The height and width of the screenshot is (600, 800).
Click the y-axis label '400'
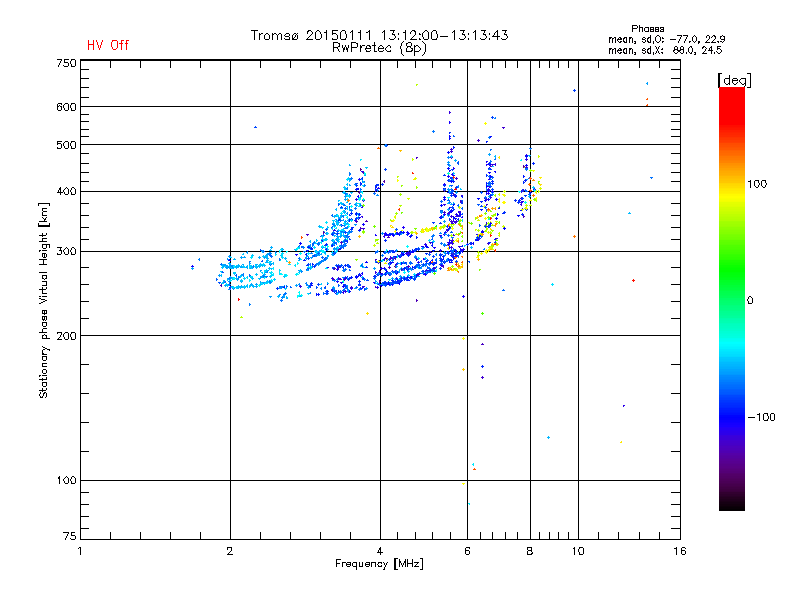coord(66,191)
